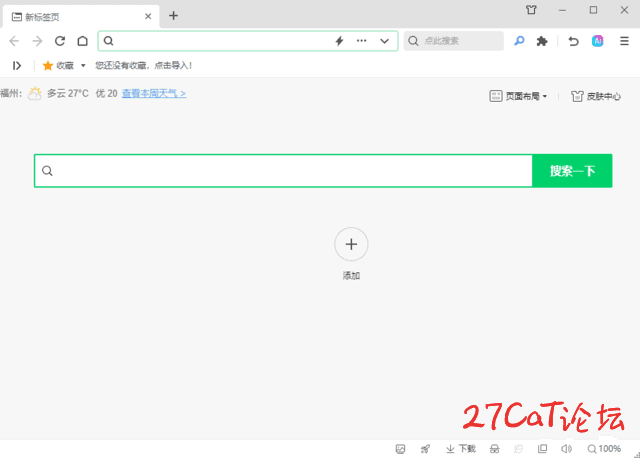Click the 搜索一下 button
This screenshot has height=458, width=640.
coord(572,171)
